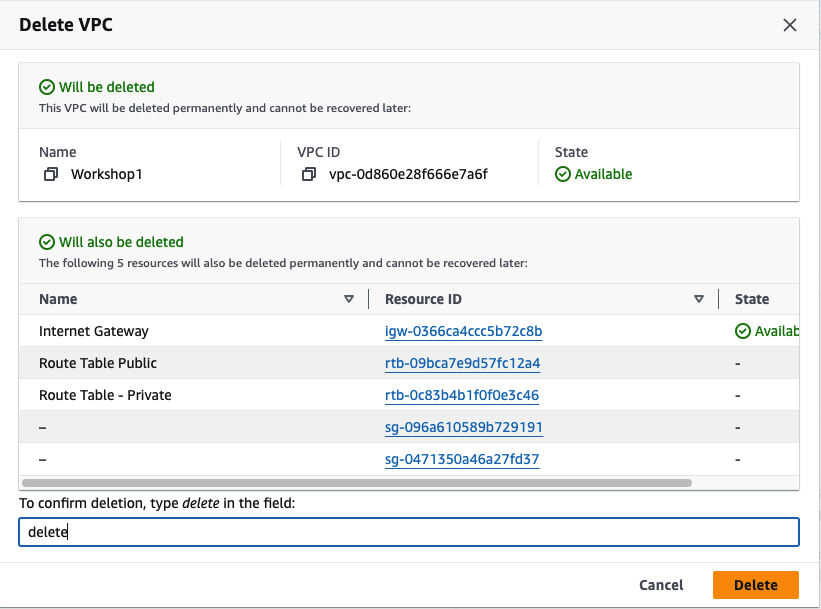This screenshot has height=609, width=821.
Task: Copy the Workshop1 VPC name
Action: [51, 174]
